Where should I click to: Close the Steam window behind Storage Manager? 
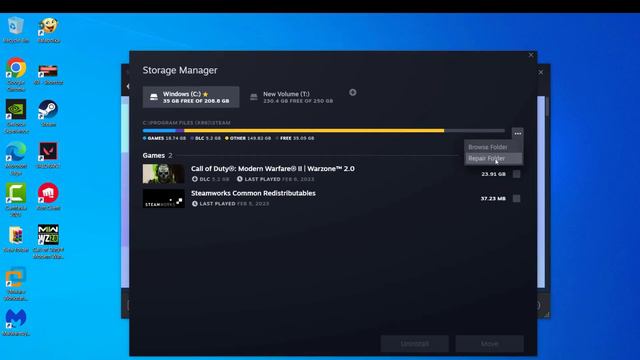pyautogui.click(x=541, y=72)
